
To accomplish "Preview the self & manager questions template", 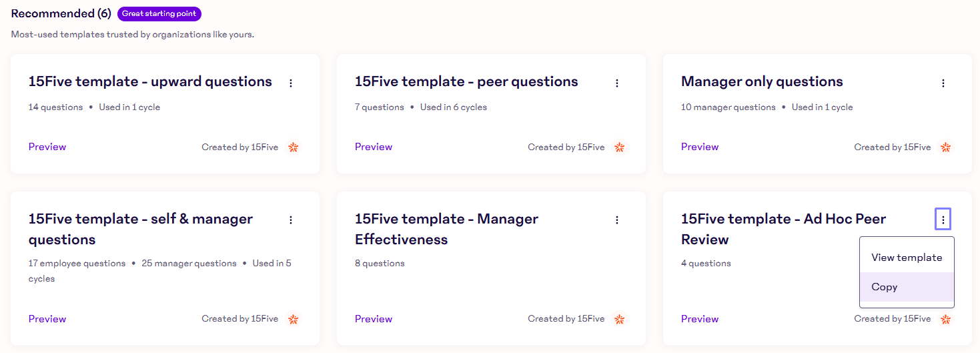I will (47, 319).
